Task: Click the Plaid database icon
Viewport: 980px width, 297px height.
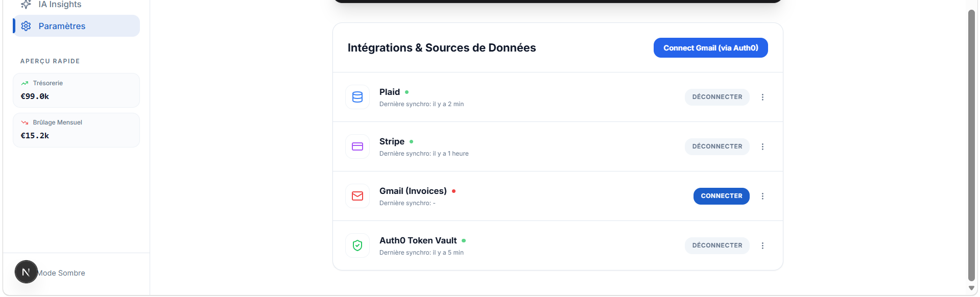Action: [357, 97]
